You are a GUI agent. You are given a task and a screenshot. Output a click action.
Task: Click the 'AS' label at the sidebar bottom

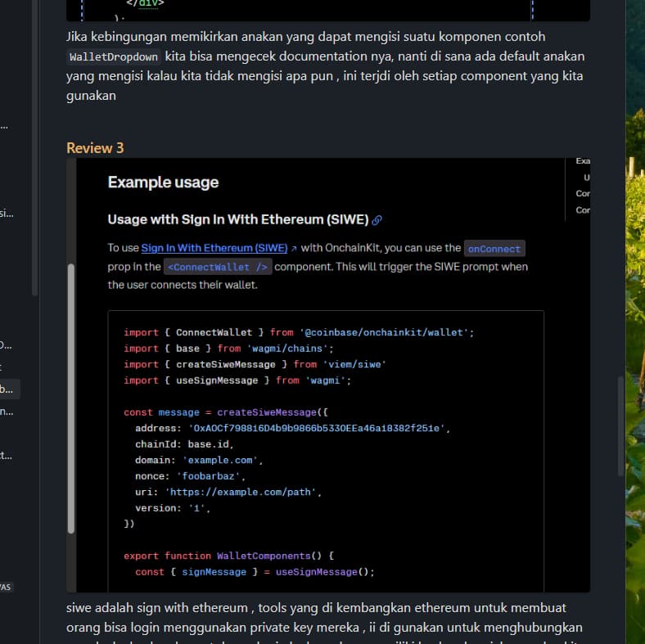pos(6,587)
